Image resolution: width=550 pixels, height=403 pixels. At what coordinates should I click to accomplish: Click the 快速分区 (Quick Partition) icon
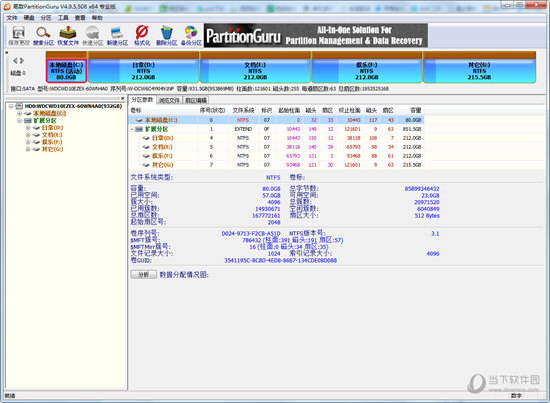[x=93, y=36]
